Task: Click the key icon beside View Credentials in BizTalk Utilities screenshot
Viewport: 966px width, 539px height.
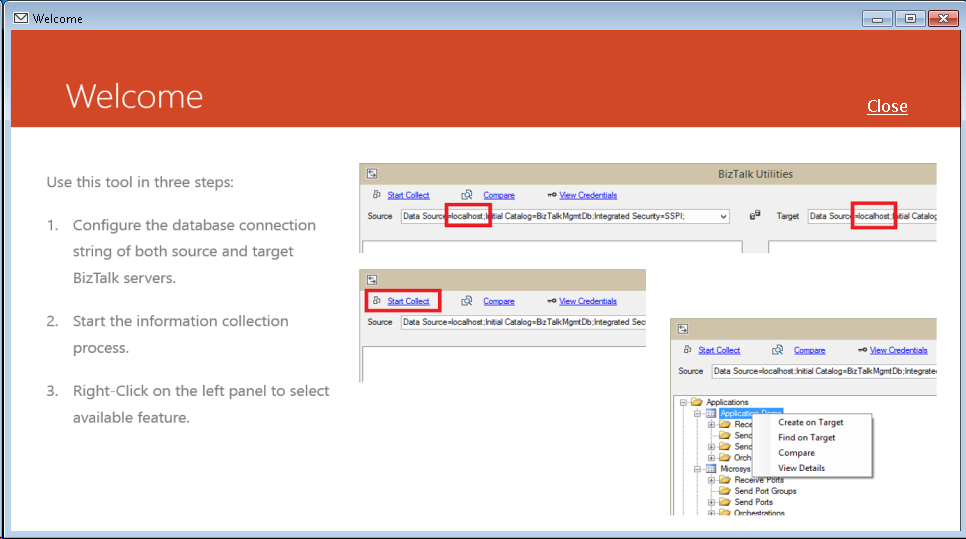Action: point(551,195)
